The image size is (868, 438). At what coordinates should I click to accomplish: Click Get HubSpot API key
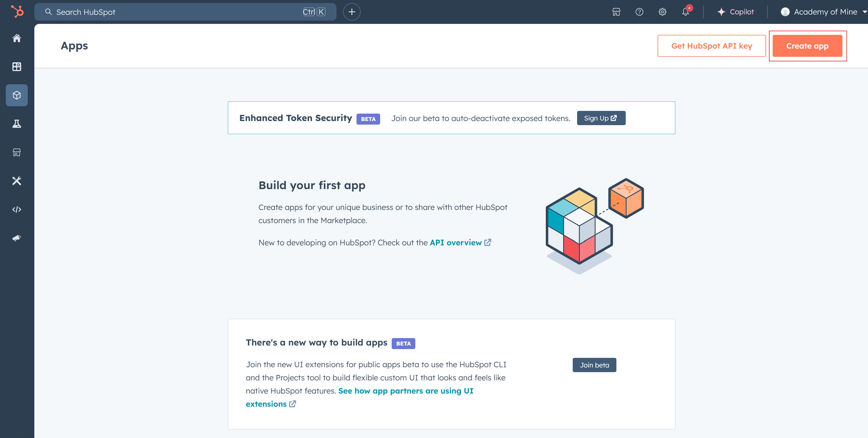pos(711,46)
